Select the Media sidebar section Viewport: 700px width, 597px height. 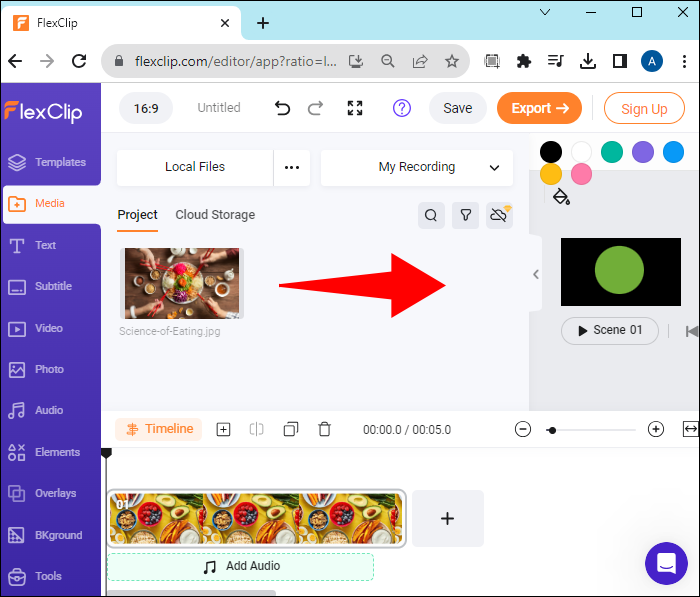click(52, 204)
